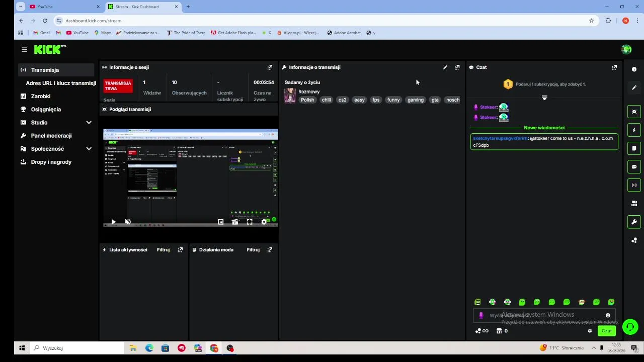644x362 pixels.
Task: Edit stream info with the pencil icon
Action: click(445, 67)
